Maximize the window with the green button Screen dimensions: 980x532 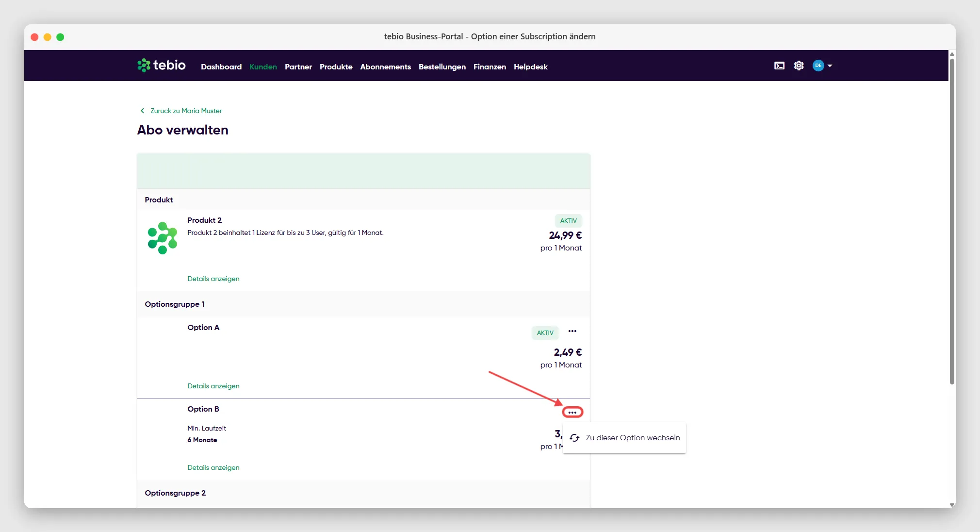(x=60, y=37)
